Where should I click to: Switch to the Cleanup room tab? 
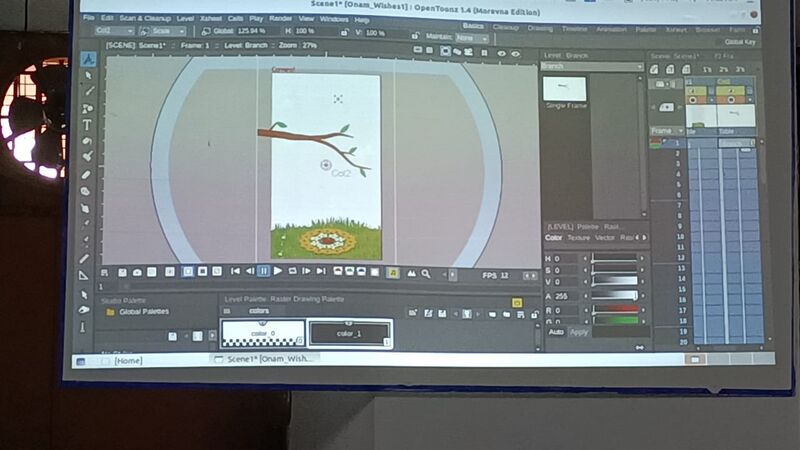click(x=506, y=27)
